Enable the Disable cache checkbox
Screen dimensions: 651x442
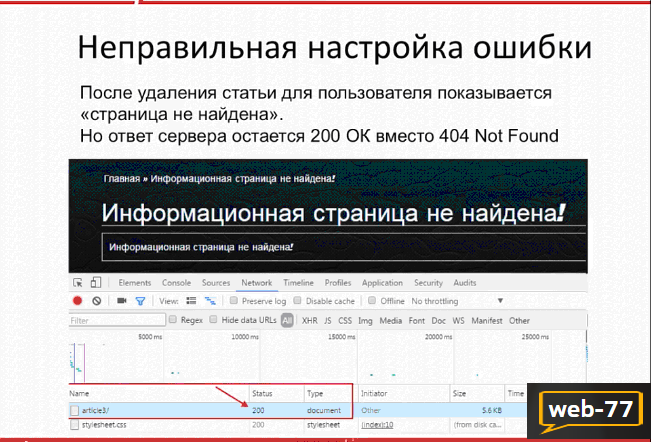[297, 300]
